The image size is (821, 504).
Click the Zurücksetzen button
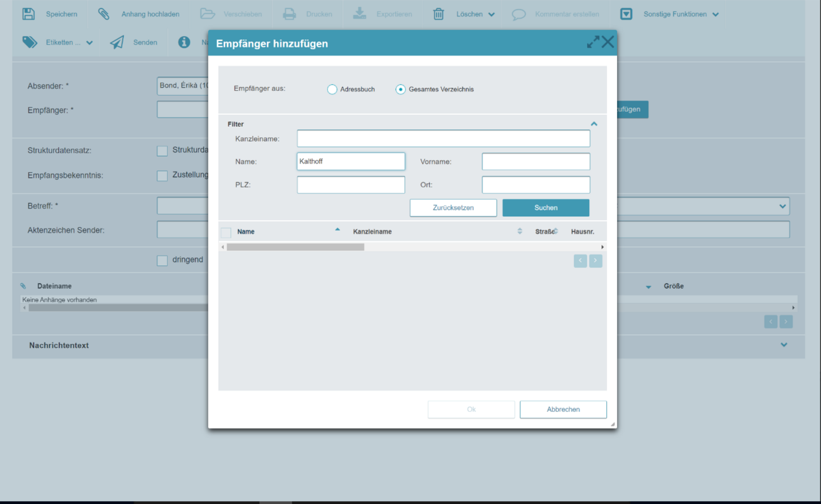coord(453,208)
